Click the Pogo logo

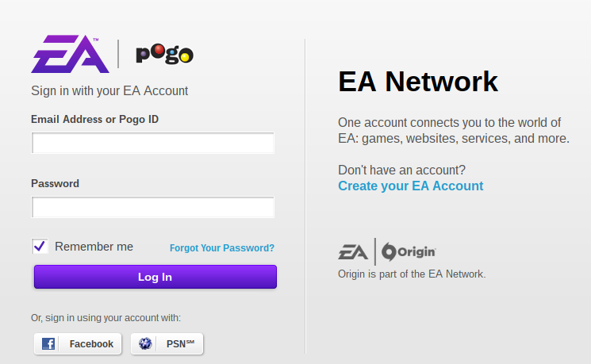tap(165, 54)
